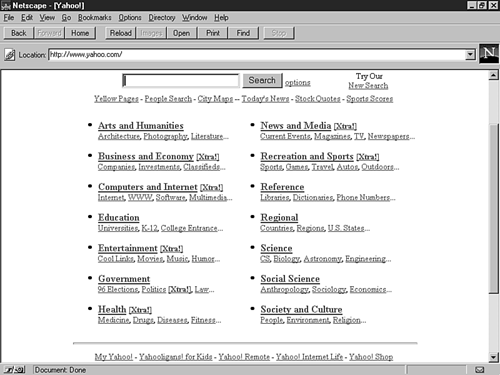Click the Yahoo search text field
This screenshot has height=375, width=500.
coord(181,81)
